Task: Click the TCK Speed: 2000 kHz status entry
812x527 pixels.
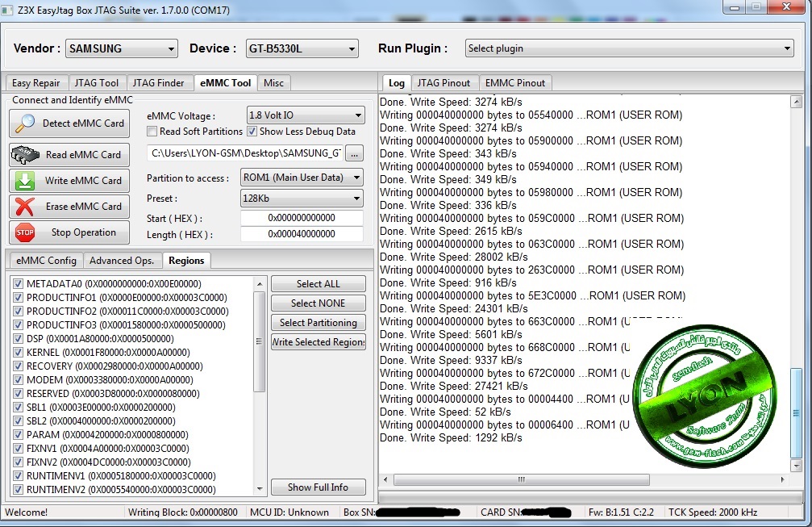Action: pyautogui.click(x=713, y=512)
